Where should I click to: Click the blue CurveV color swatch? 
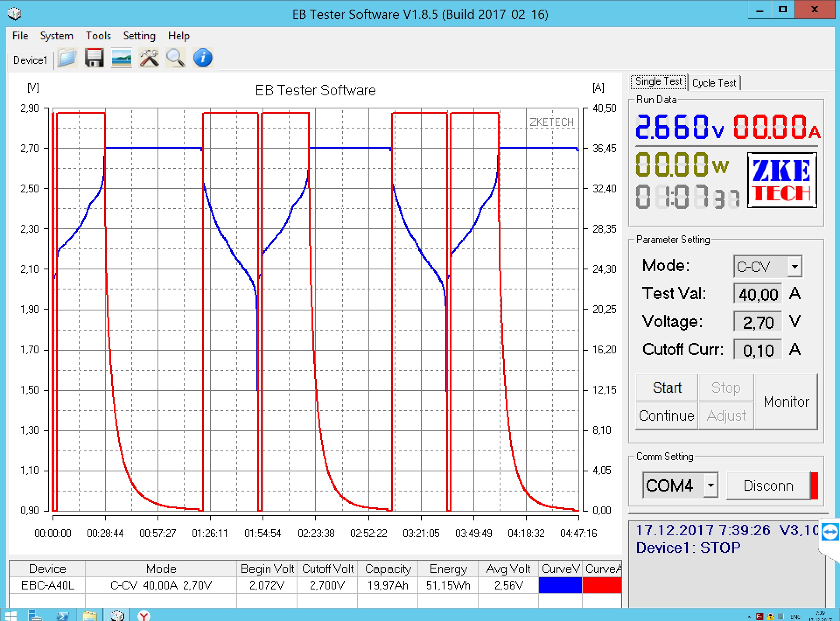pyautogui.click(x=560, y=585)
